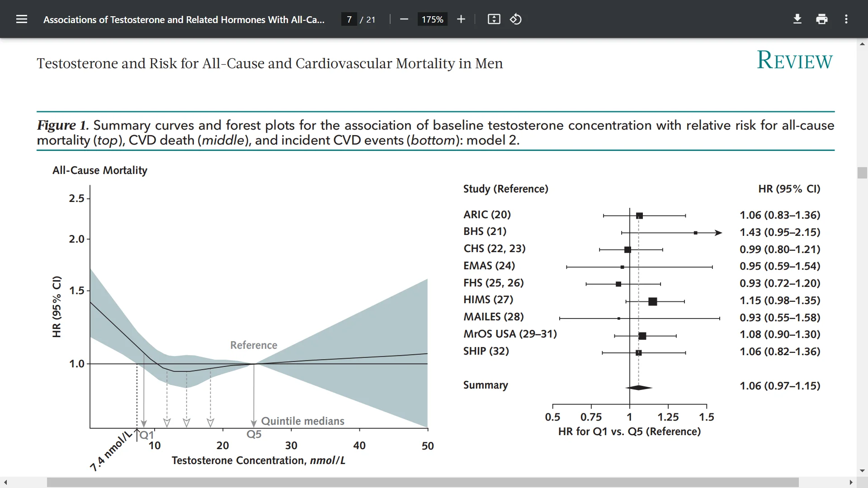Click the 'Testosterone Concentration, nmol/L' axis label
This screenshot has width=868, height=488.
[x=259, y=460]
